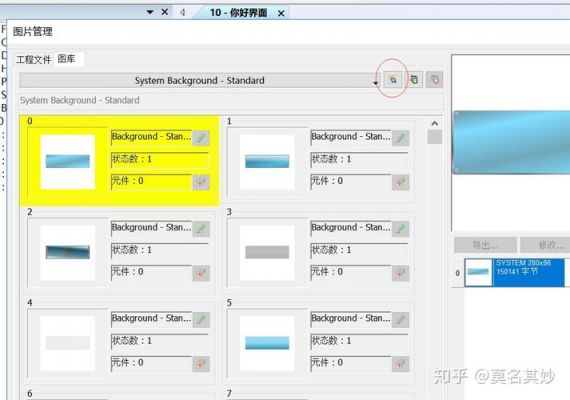Click the 图片管理 title text

(33, 32)
